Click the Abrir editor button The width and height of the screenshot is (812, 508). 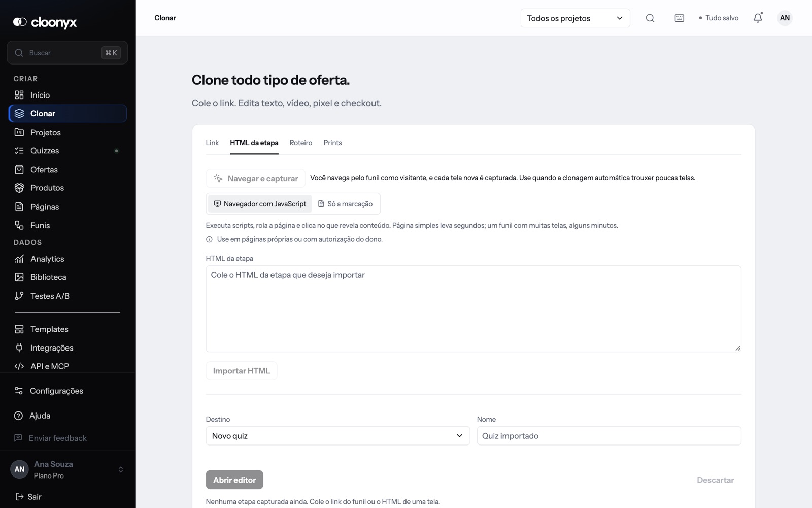point(234,480)
